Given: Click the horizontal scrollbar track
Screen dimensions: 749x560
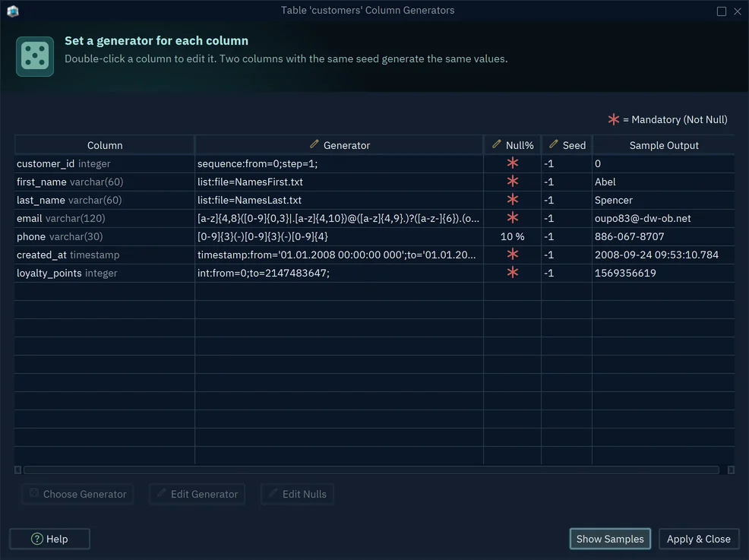Looking at the screenshot, I should pos(371,470).
